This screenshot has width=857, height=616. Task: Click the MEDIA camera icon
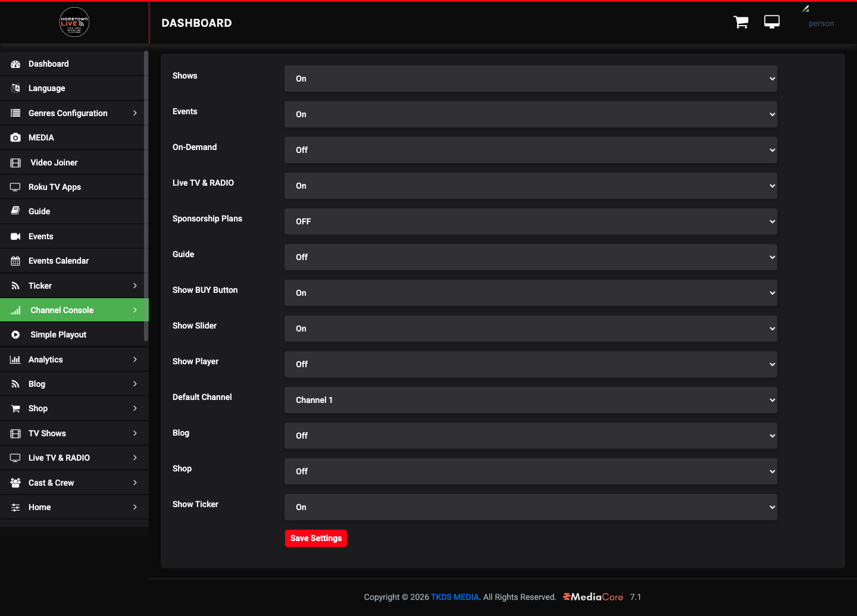[15, 137]
